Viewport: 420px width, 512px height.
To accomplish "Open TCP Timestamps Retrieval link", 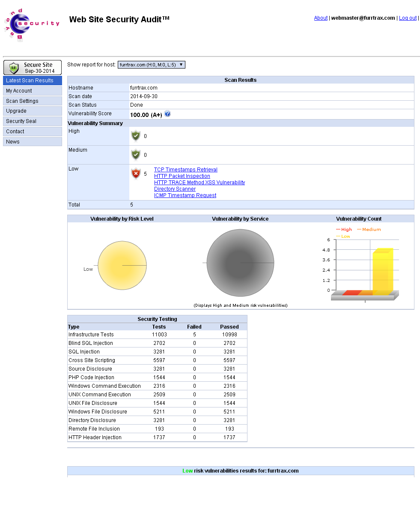I will click(185, 170).
